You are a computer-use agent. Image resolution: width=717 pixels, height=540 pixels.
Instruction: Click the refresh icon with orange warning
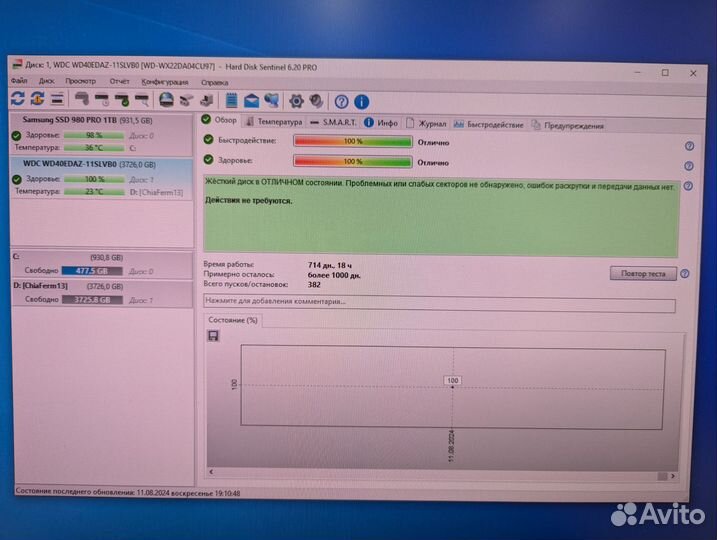tap(37, 98)
